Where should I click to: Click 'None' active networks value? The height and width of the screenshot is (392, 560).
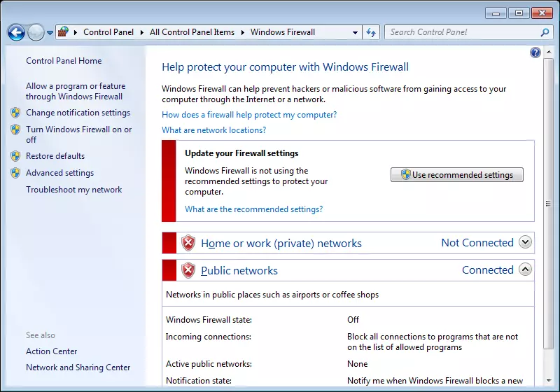358,364
